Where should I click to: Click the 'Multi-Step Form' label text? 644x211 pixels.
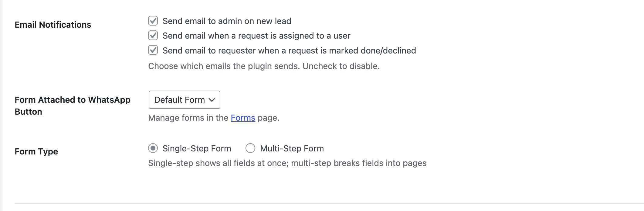click(292, 149)
